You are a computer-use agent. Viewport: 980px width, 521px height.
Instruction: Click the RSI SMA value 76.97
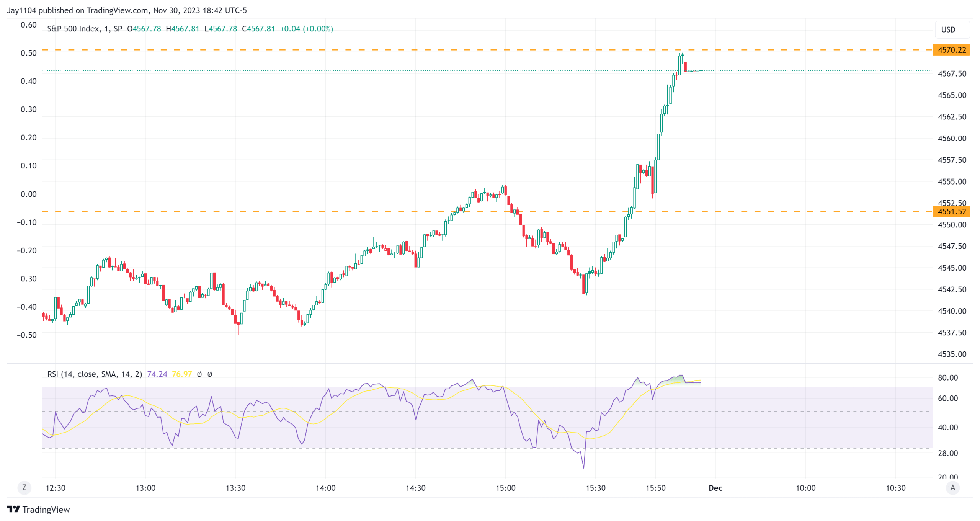click(182, 374)
